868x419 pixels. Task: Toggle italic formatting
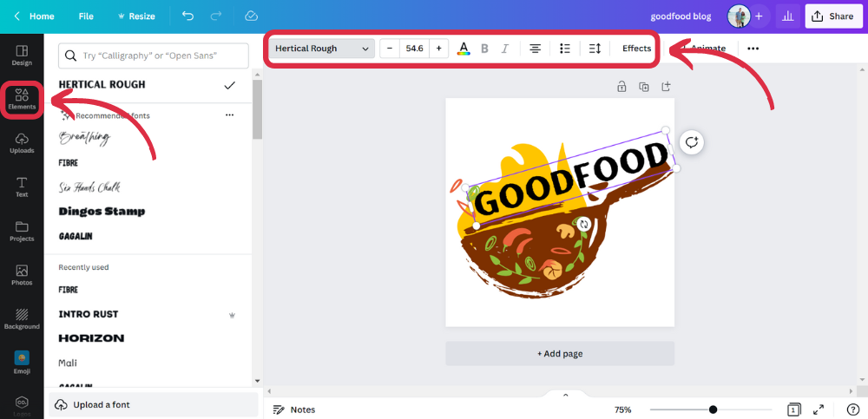504,49
